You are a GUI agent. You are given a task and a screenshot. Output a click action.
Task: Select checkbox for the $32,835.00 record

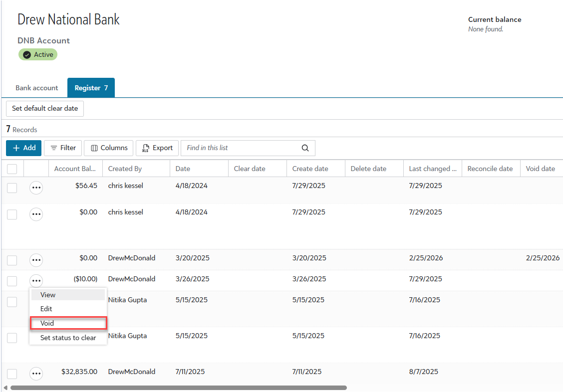[x=12, y=374]
